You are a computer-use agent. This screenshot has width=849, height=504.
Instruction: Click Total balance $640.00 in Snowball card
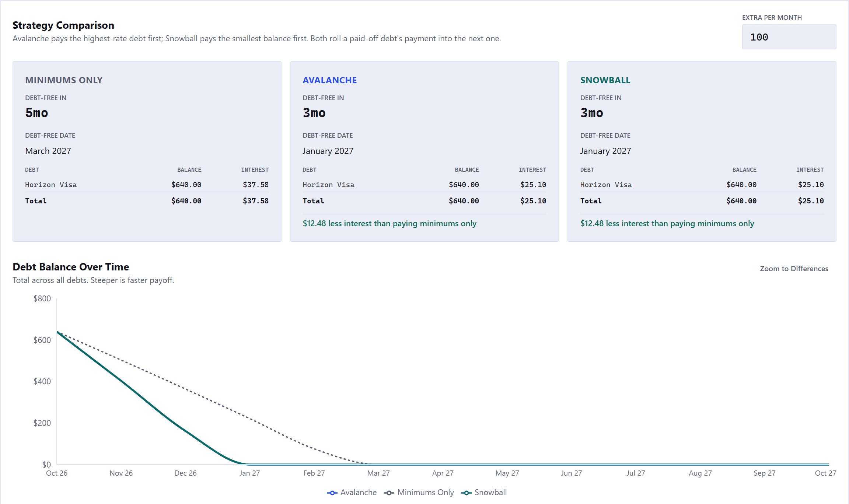click(741, 201)
